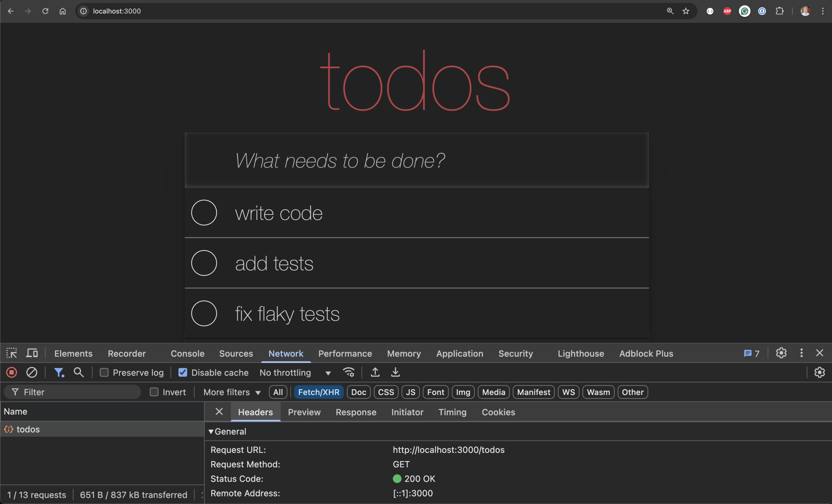Open the network search magnifier

[x=78, y=372]
